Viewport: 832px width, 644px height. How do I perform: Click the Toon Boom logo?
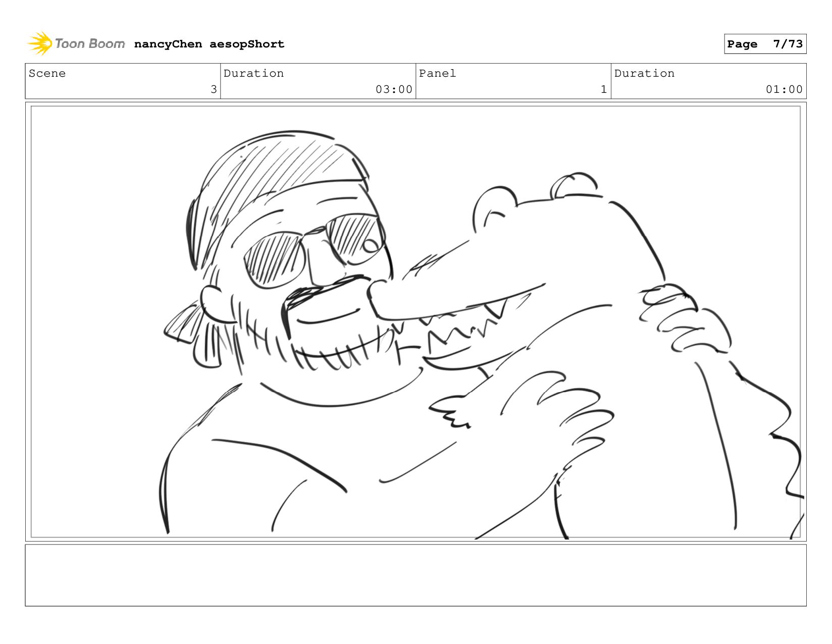pyautogui.click(x=76, y=43)
